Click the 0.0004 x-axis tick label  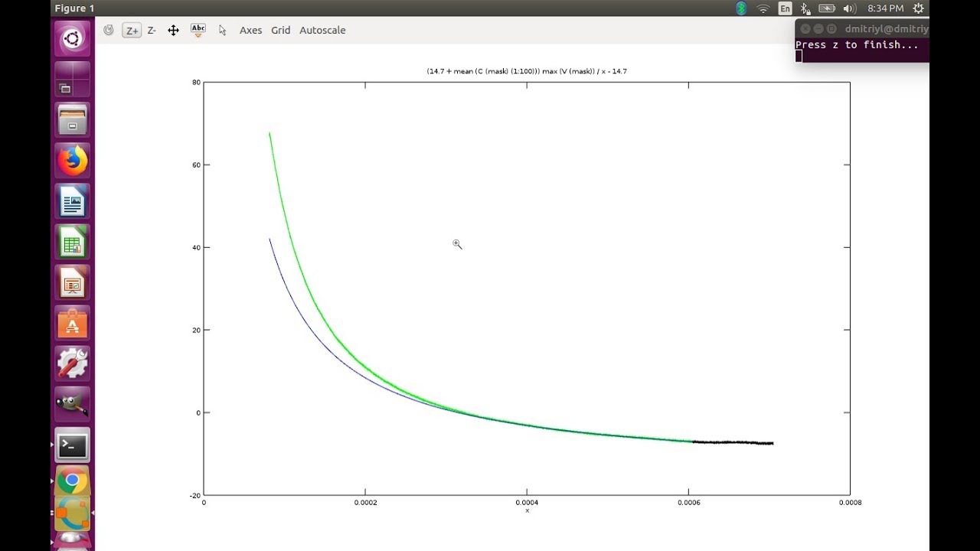pos(527,503)
